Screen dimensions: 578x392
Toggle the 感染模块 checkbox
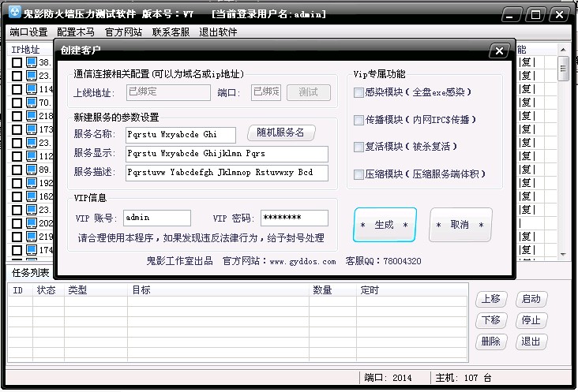coord(359,93)
